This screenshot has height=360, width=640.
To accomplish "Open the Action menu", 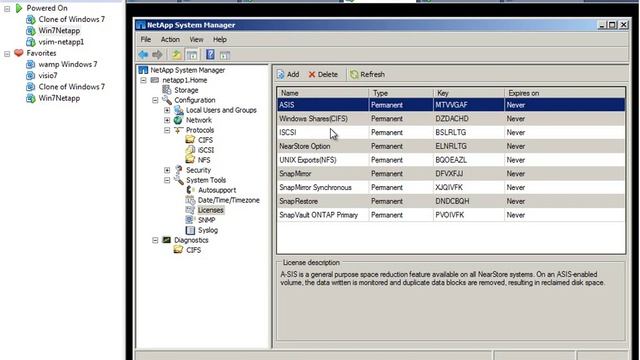I will [x=170, y=40].
